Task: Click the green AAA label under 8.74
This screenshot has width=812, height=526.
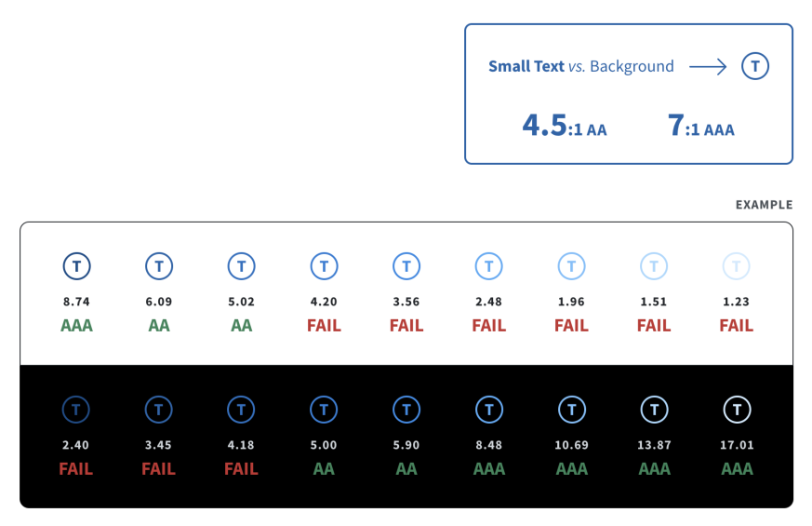Action: click(76, 326)
